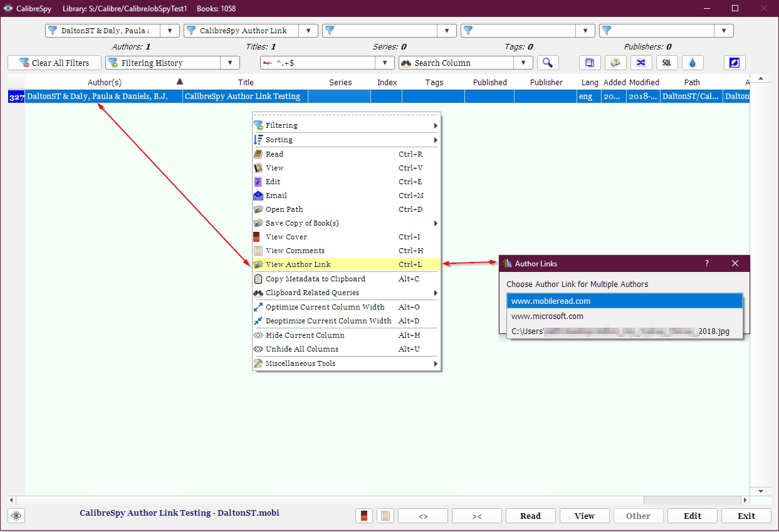Select View in the context menu
Viewport: 779px width, 532px height.
tap(346, 168)
